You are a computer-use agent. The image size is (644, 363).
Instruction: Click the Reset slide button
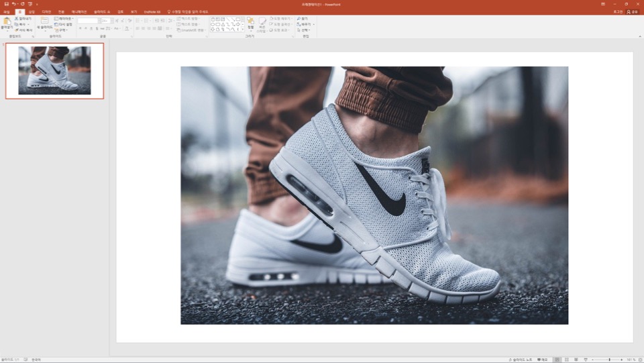click(63, 24)
